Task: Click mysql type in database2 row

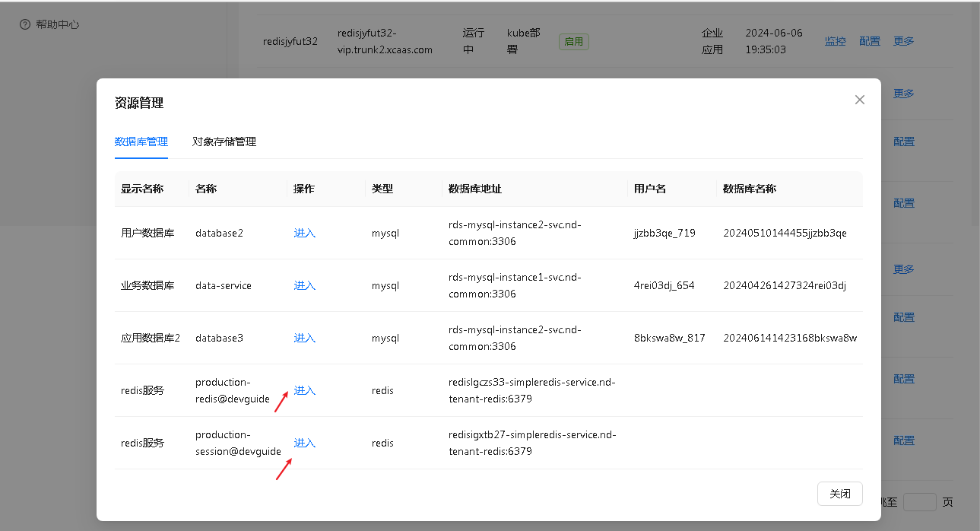Action: [x=385, y=233]
